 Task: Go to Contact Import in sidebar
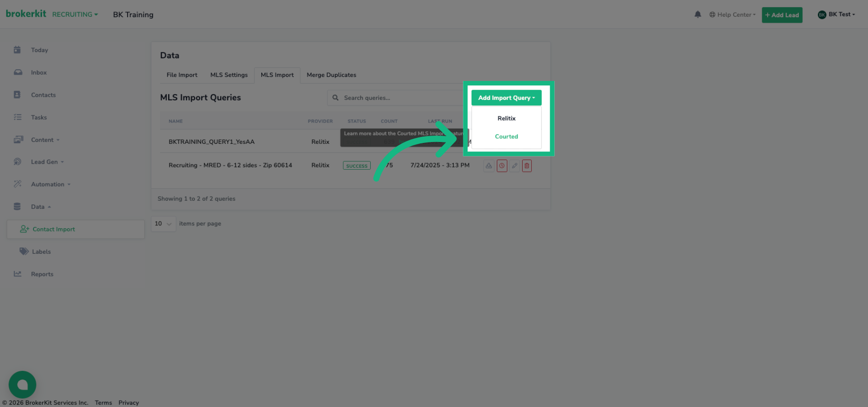coord(75,229)
